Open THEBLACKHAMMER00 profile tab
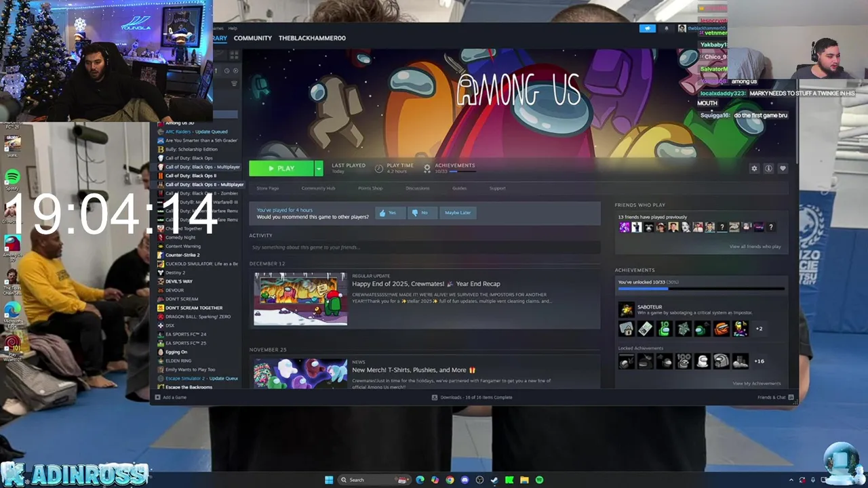This screenshot has width=868, height=488. click(x=312, y=38)
